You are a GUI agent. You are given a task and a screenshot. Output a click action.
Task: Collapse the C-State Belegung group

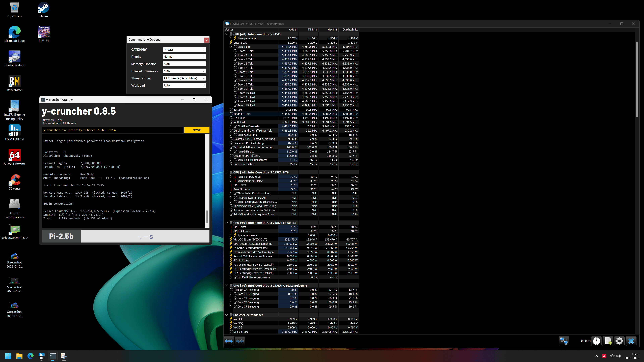[227, 286]
